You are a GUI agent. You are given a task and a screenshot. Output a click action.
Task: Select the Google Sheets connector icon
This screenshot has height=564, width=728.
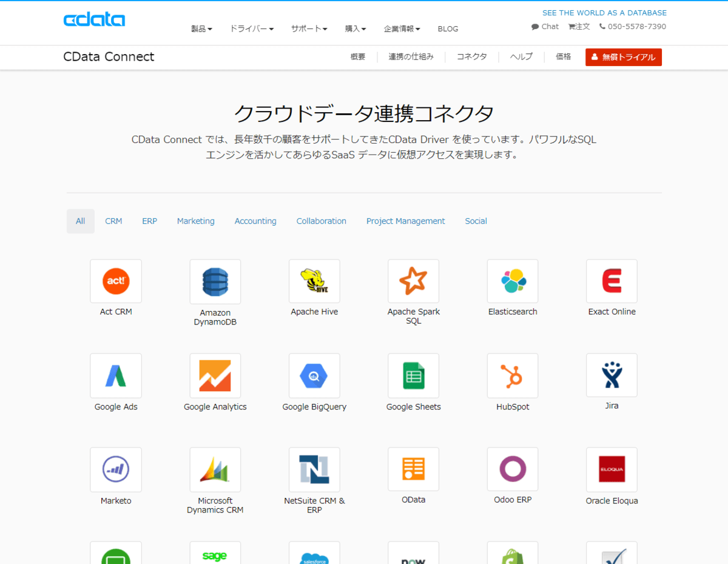click(x=413, y=376)
